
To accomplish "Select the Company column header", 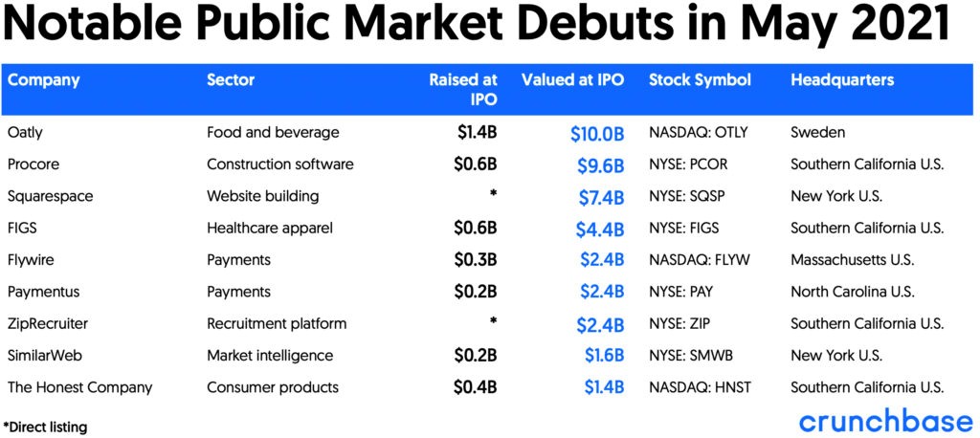I will coord(44,80).
